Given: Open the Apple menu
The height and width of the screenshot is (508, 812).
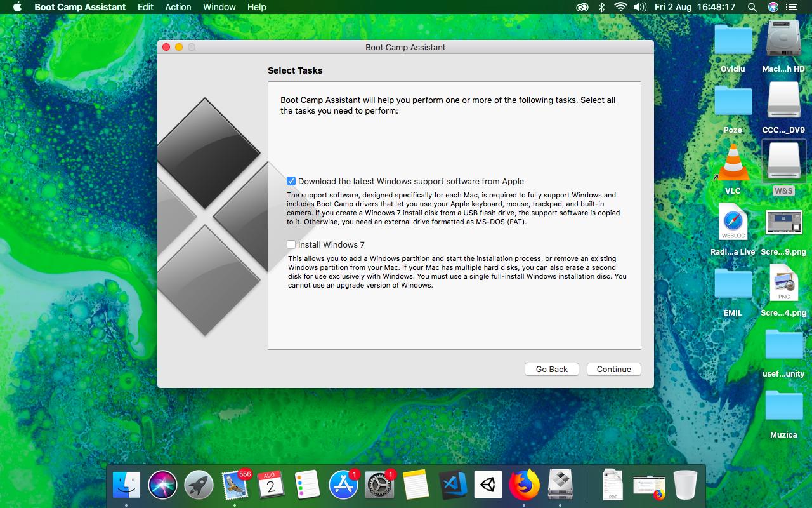Looking at the screenshot, I should click(17, 7).
